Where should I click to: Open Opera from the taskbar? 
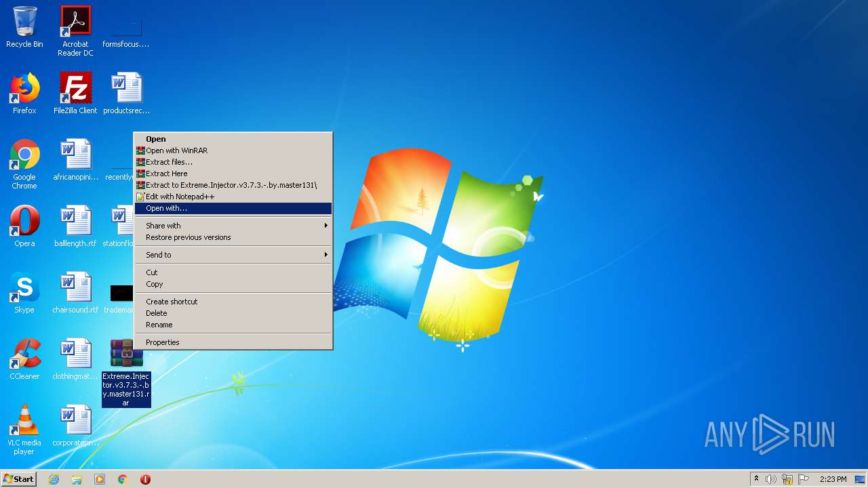[x=145, y=479]
